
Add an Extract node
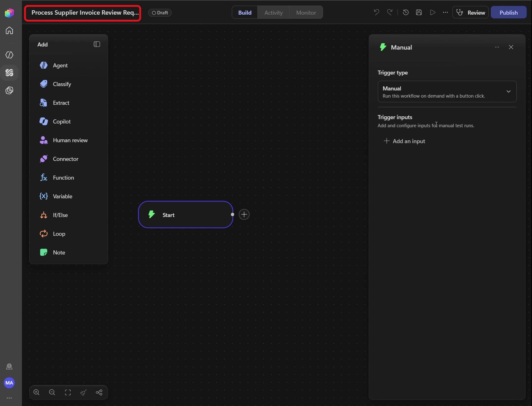coord(68,103)
